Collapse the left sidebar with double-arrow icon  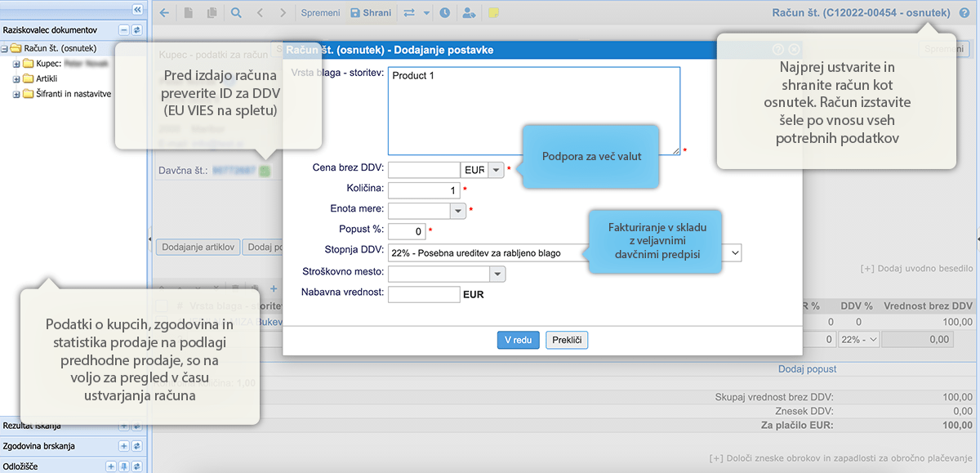[137, 9]
